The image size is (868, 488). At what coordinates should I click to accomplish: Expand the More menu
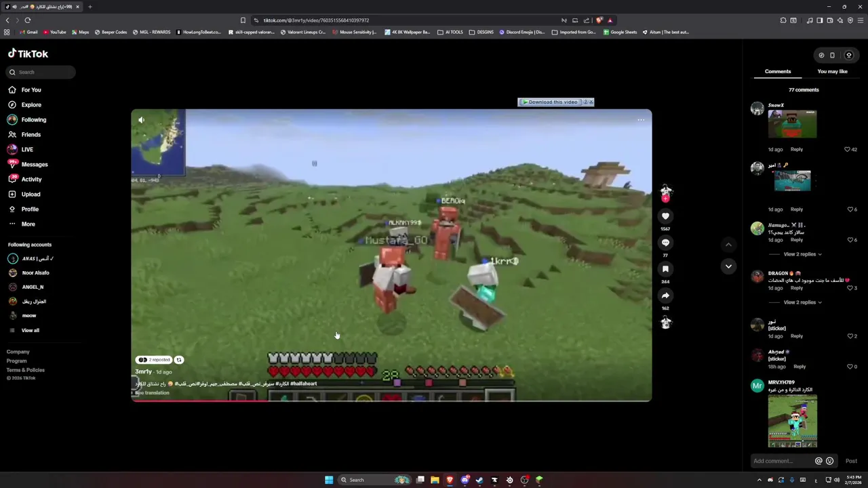(28, 224)
